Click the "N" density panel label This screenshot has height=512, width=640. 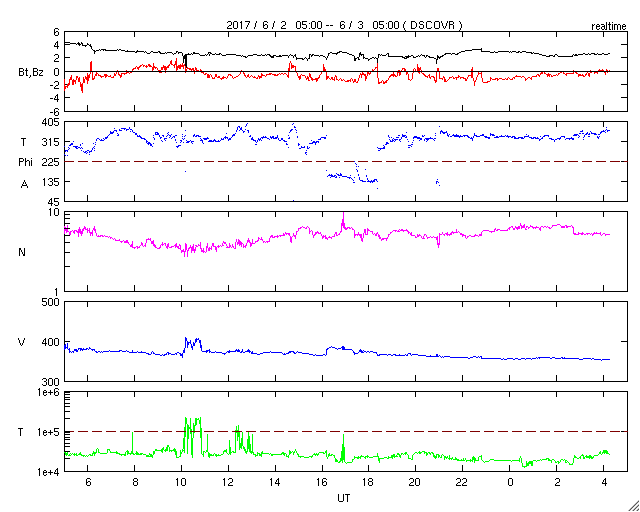(22, 252)
